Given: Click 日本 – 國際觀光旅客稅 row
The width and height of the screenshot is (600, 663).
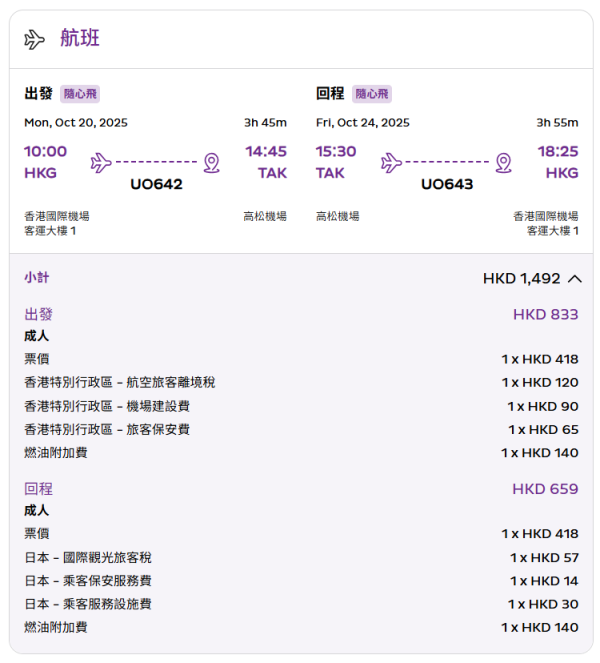Looking at the screenshot, I should 301,558.
